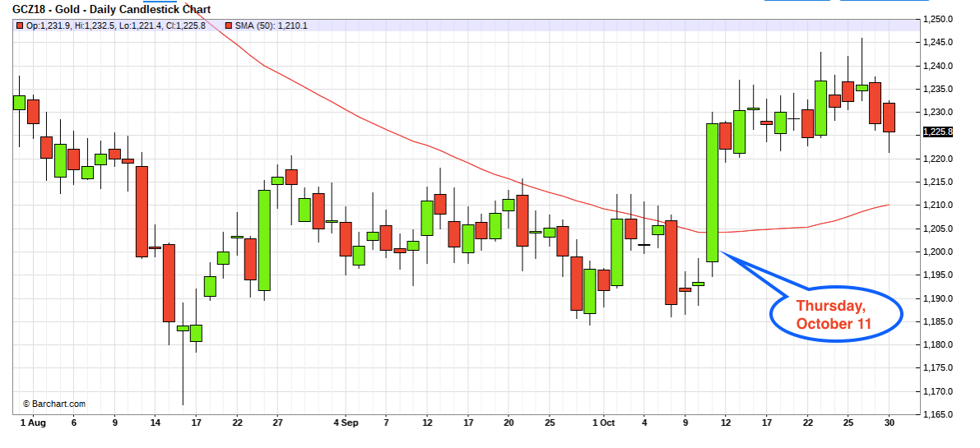Click the 1,220.0 price axis label

pos(938,159)
